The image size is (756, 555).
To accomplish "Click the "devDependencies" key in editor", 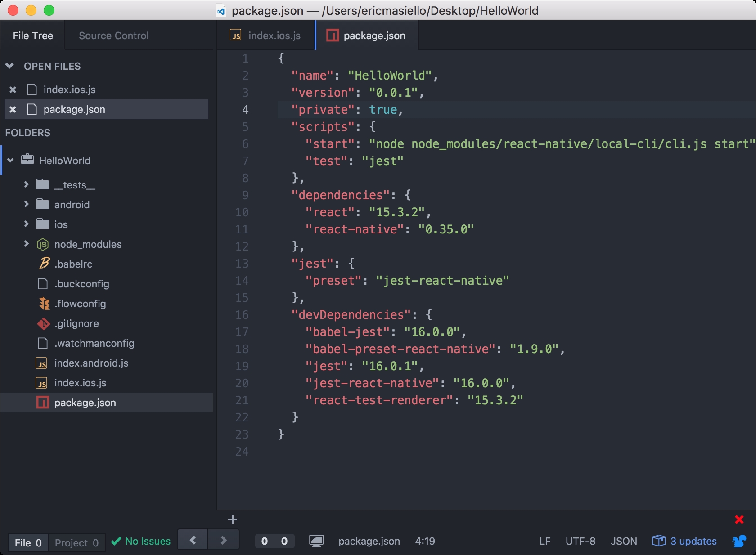I will (351, 314).
